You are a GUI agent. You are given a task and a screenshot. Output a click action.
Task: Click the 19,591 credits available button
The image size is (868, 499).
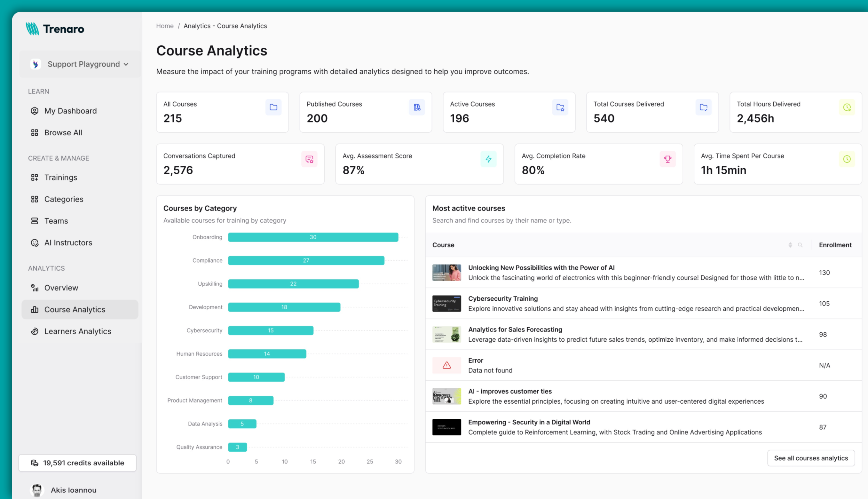click(x=77, y=463)
